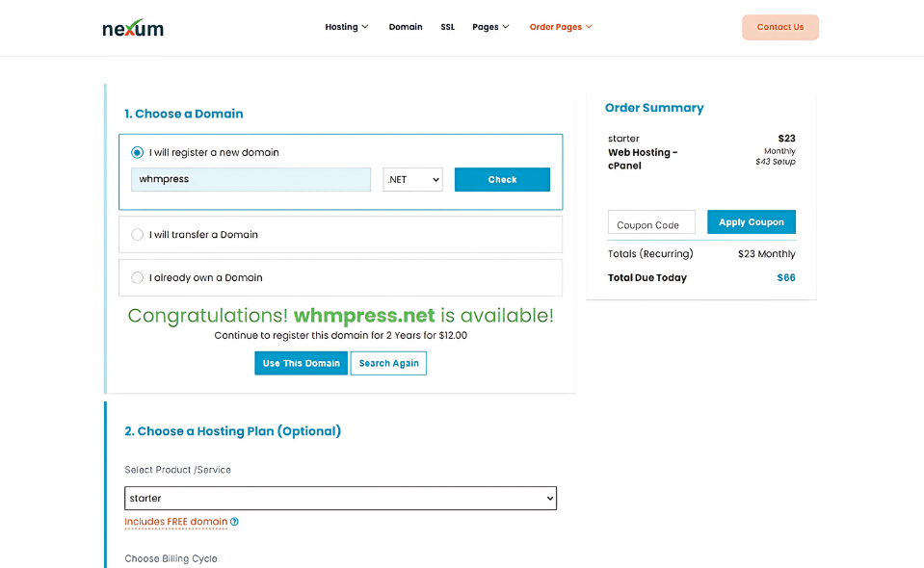Click the Use This Domain button
Image resolution: width=924 pixels, height=568 pixels.
coord(302,363)
